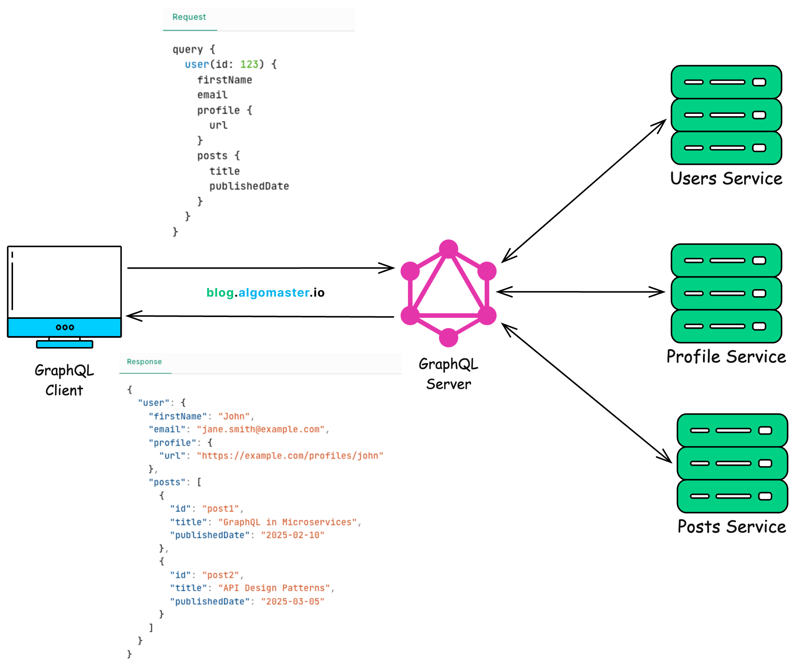Select the Users Service server stack icon
The image size is (796, 672).
click(x=726, y=114)
